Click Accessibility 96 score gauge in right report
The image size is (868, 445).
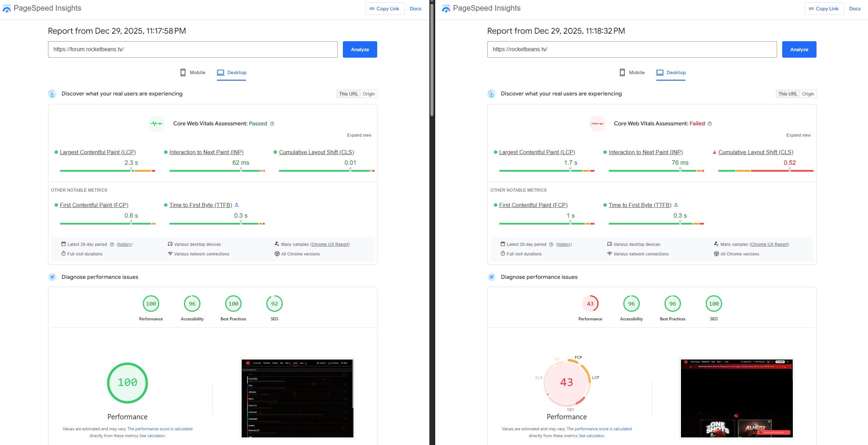click(631, 304)
